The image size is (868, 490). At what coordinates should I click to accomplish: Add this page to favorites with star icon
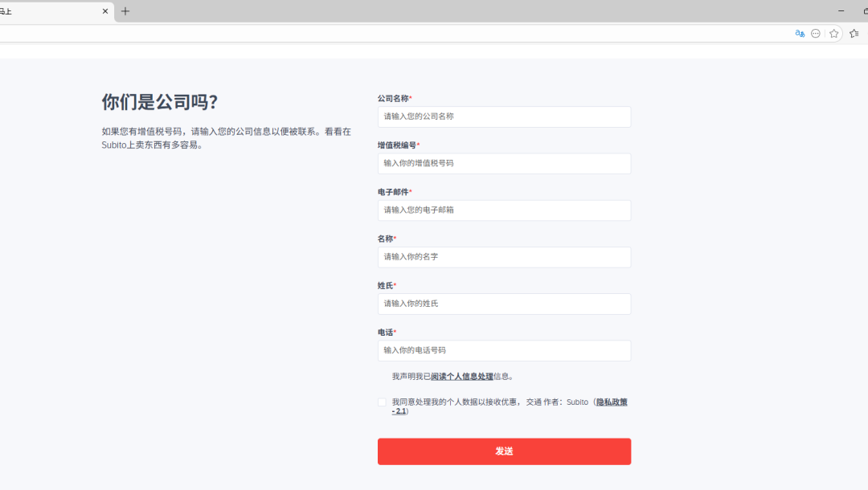[x=834, y=34]
